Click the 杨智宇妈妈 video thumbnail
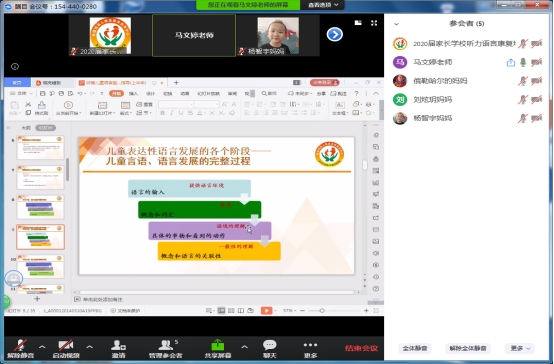The height and width of the screenshot is (364, 554). click(278, 35)
